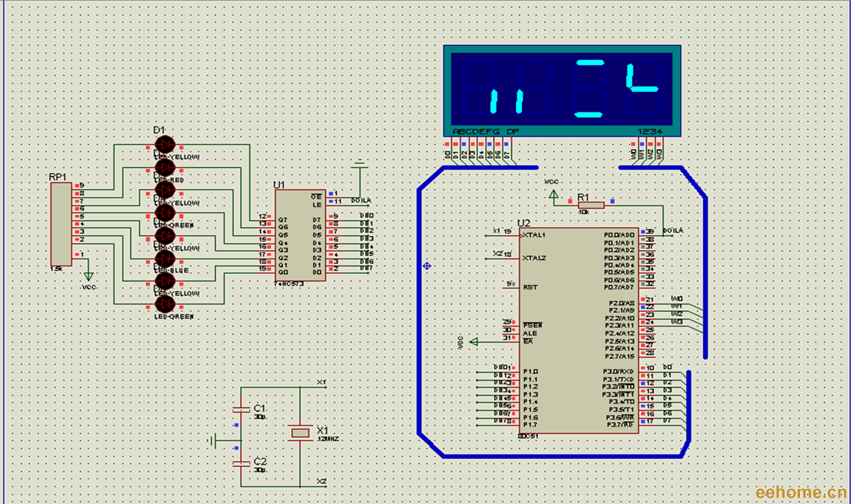Click the LE pin on U1
This screenshot has width=851, height=504.
pos(317,205)
